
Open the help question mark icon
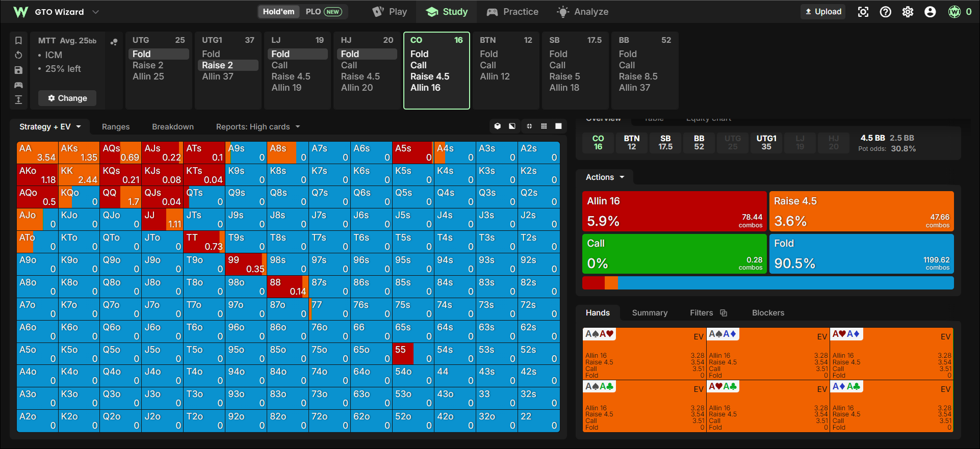point(886,12)
